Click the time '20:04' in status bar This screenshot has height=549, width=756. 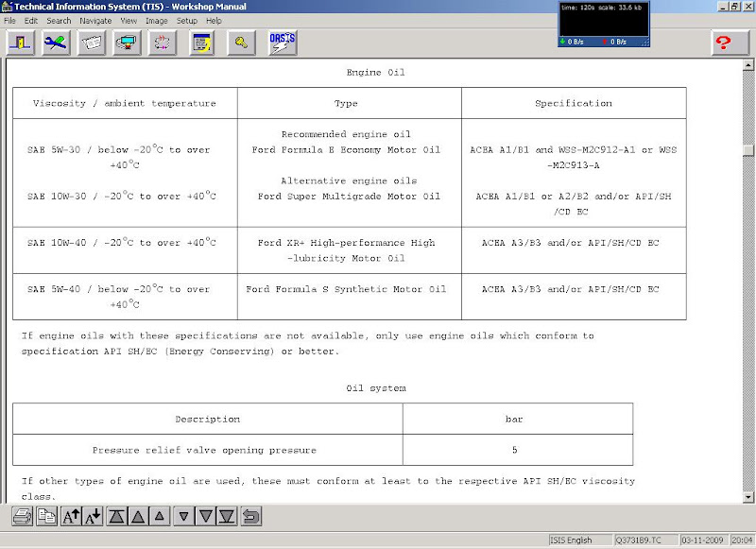742,540
